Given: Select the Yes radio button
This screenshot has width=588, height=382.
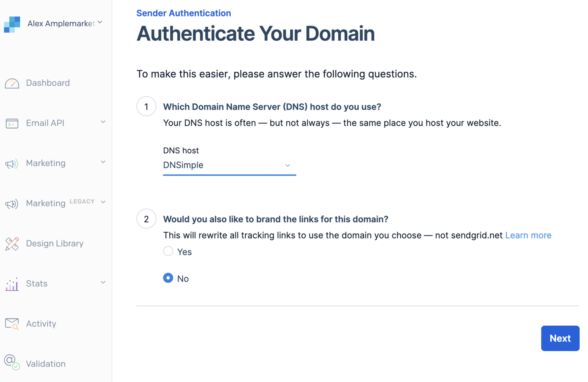Looking at the screenshot, I should click(168, 251).
